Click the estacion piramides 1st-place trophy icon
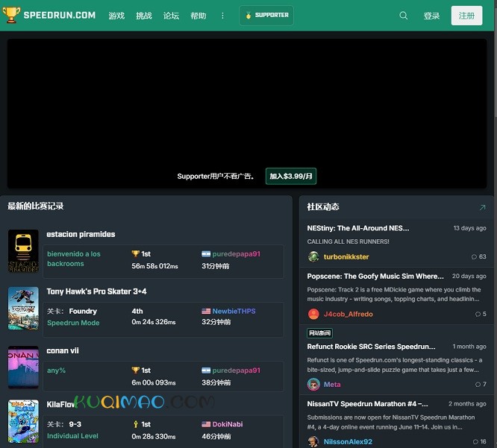The width and height of the screenshot is (497, 448). (135, 253)
